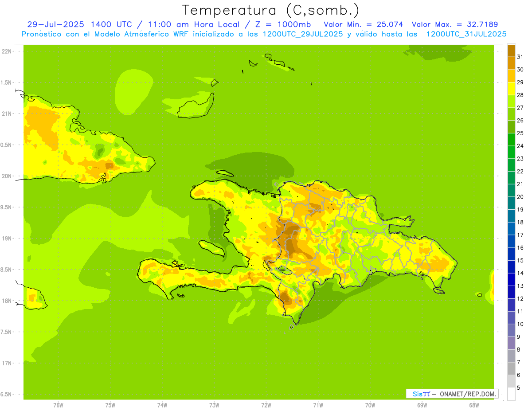The height and width of the screenshot is (411, 532).
Task: Click the colorbar value label "16"
Action: click(x=520, y=247)
